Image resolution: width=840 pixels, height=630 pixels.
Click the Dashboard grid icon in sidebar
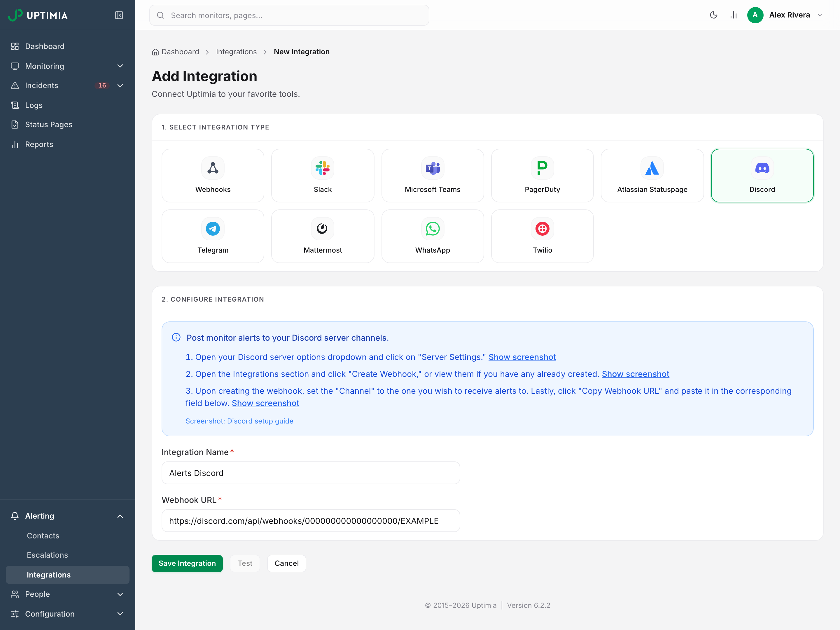click(x=15, y=46)
